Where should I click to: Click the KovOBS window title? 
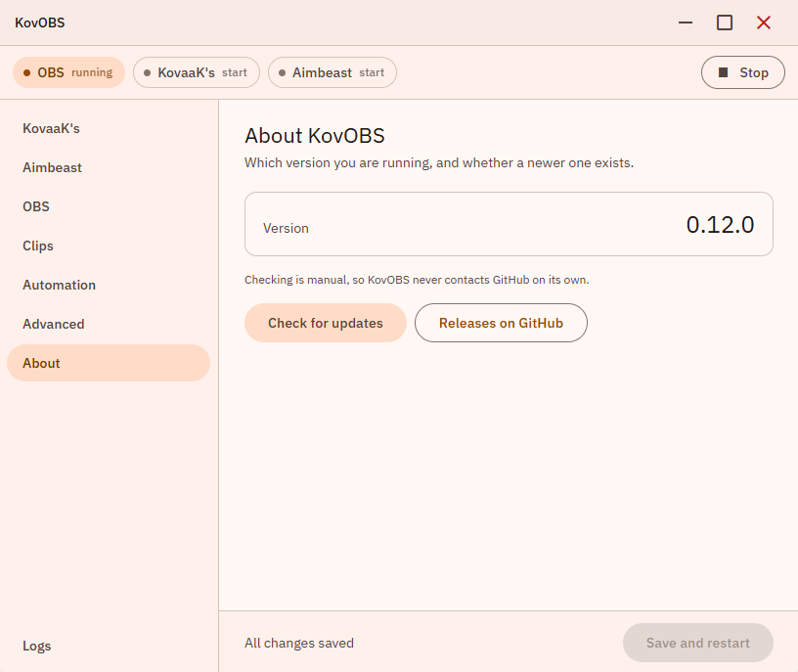40,22
